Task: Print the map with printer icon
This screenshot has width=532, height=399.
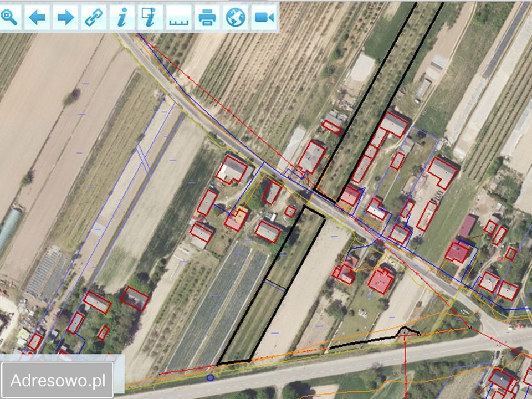Action: [207, 17]
